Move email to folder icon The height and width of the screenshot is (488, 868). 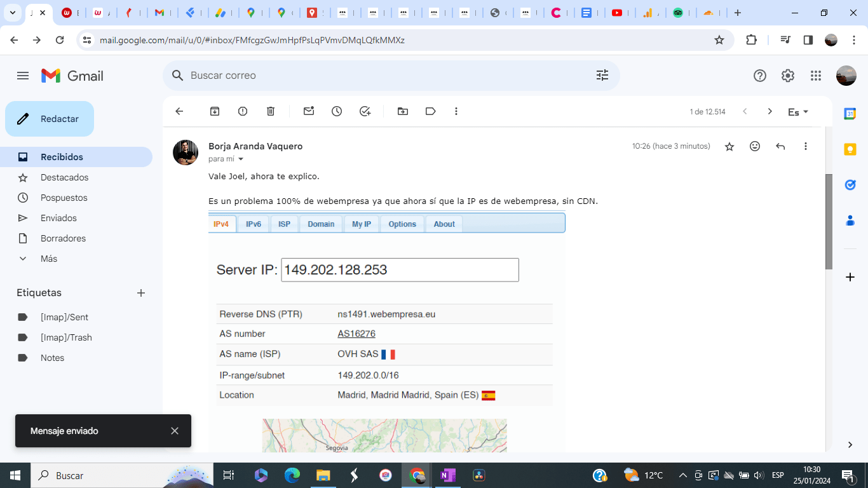point(403,111)
